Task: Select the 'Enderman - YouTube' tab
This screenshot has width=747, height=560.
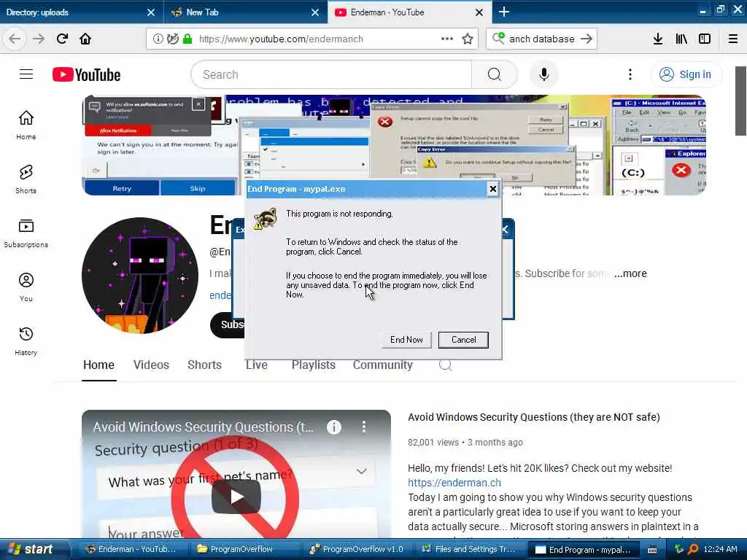Action: (x=410, y=12)
